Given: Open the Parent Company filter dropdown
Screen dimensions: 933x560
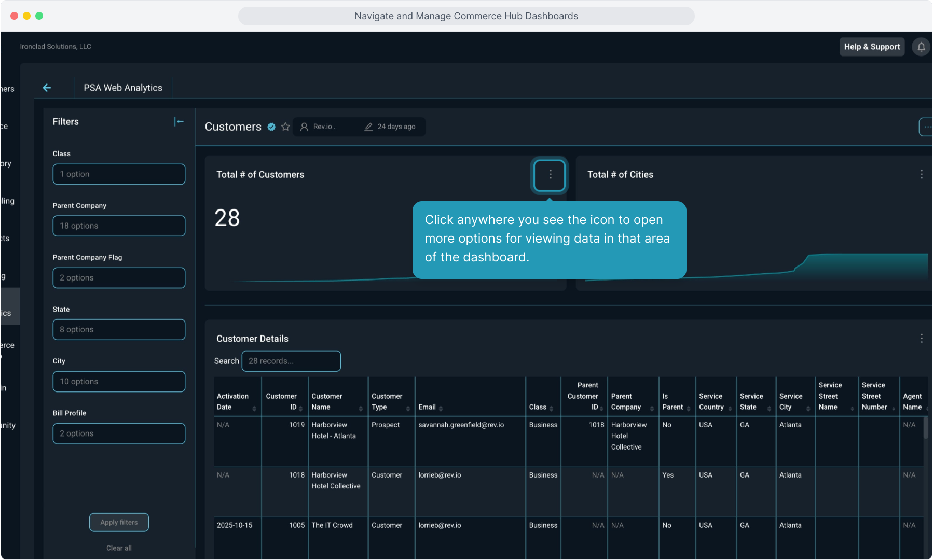Looking at the screenshot, I should click(119, 226).
